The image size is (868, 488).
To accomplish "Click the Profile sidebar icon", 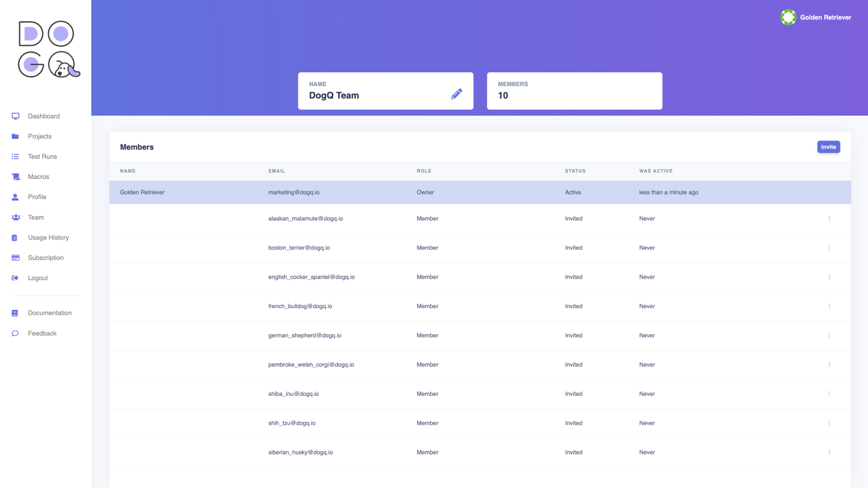I will [15, 197].
